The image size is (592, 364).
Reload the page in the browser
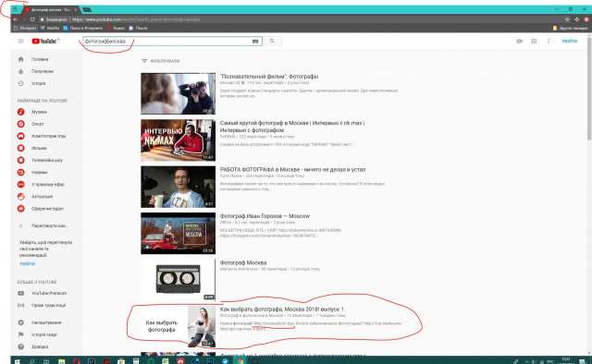point(32,19)
